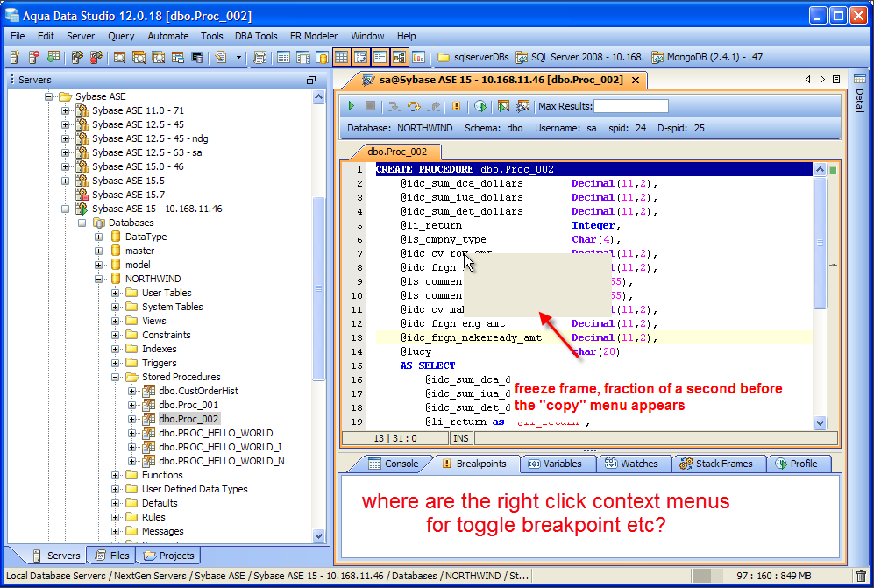Viewport: 874px width, 588px height.
Task: Switch to the Files tab in side panel
Action: [x=112, y=556]
